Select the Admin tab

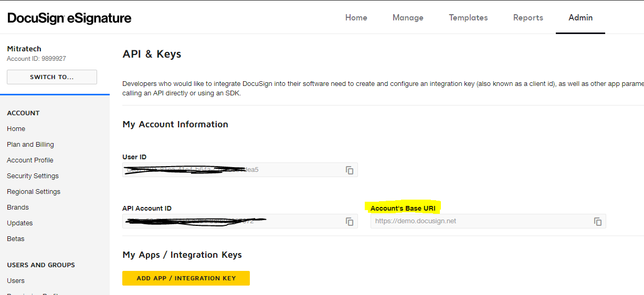click(x=580, y=17)
